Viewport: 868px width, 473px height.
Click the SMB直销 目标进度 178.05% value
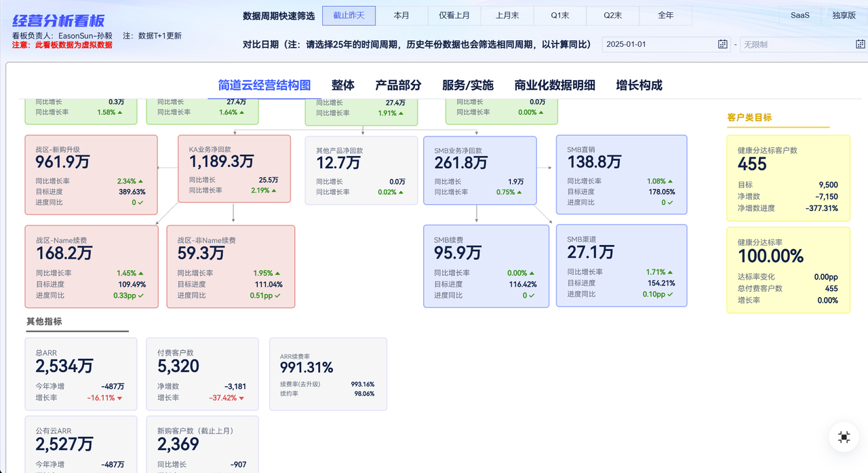pyautogui.click(x=661, y=192)
